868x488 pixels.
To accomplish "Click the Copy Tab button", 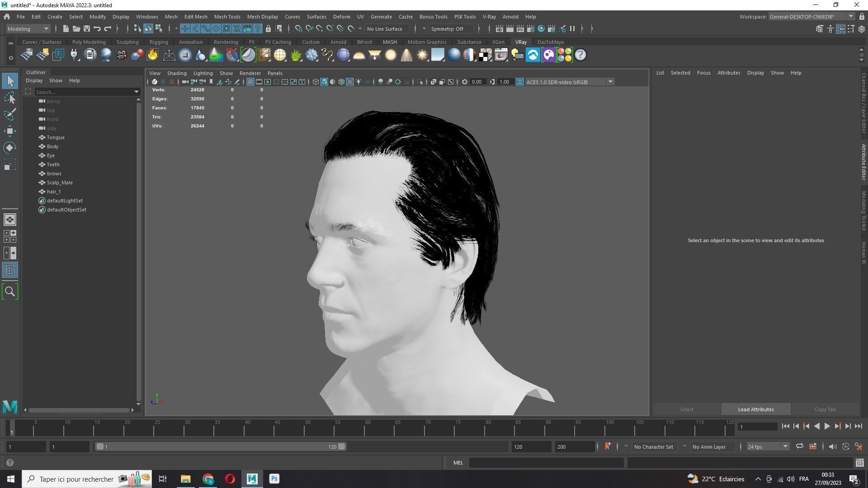I will click(825, 409).
